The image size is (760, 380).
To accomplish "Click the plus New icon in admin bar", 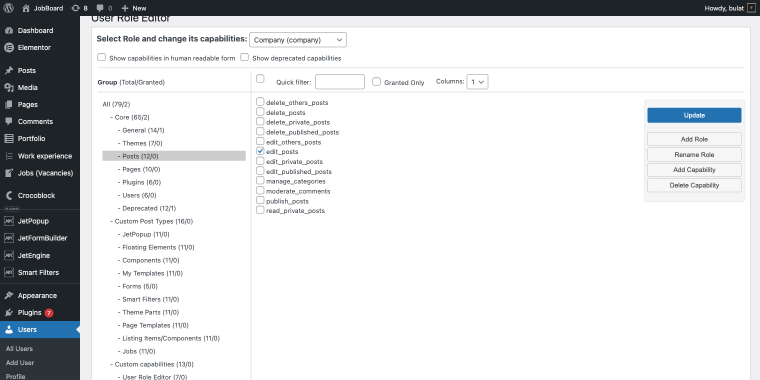I will (x=125, y=8).
